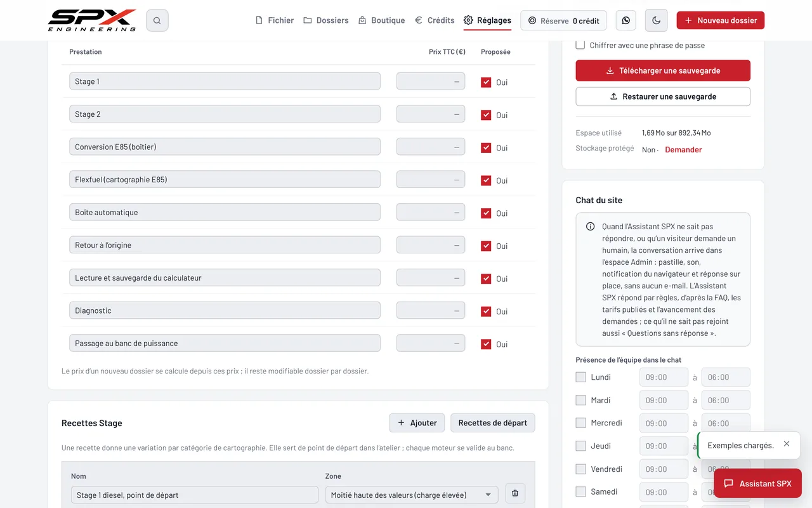Image resolution: width=812 pixels, height=508 pixels.
Task: Delete the Stage 1 diesel recipe
Action: point(515,493)
